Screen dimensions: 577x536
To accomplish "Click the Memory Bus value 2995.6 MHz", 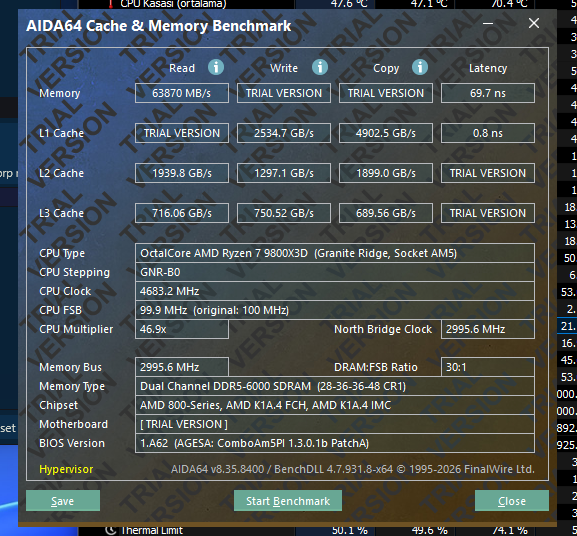I will (182, 367).
